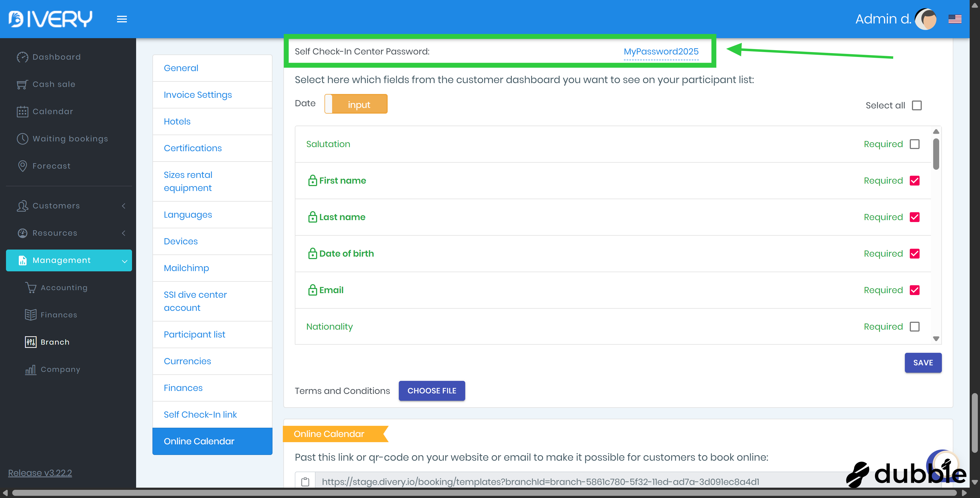Open the Dashboard sidebar icon
The height and width of the screenshot is (498, 980).
(x=22, y=57)
